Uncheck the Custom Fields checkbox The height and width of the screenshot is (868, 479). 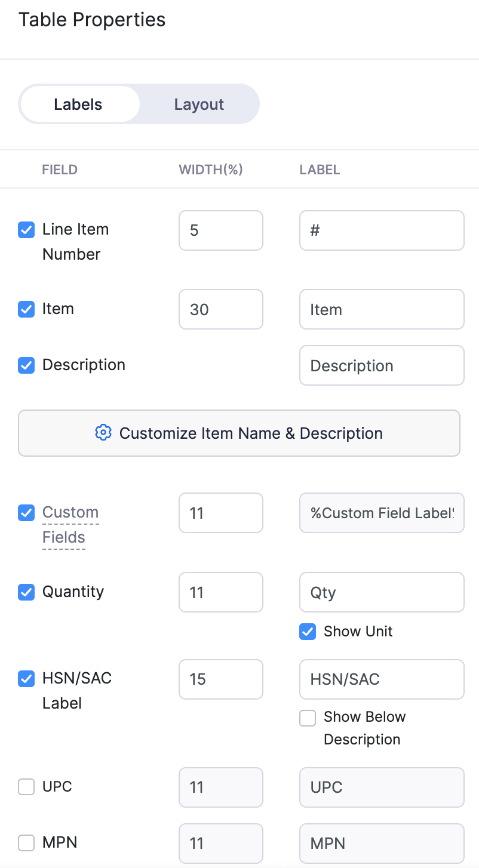[26, 513]
